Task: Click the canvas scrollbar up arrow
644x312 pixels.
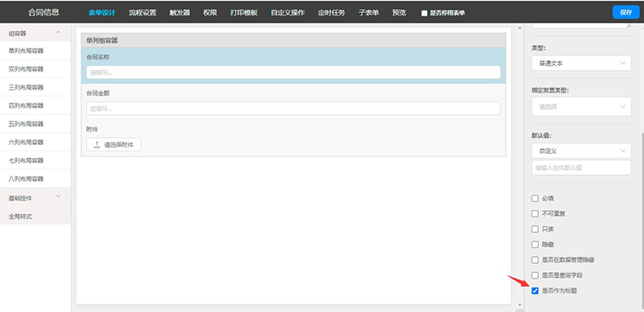Action: (x=519, y=28)
